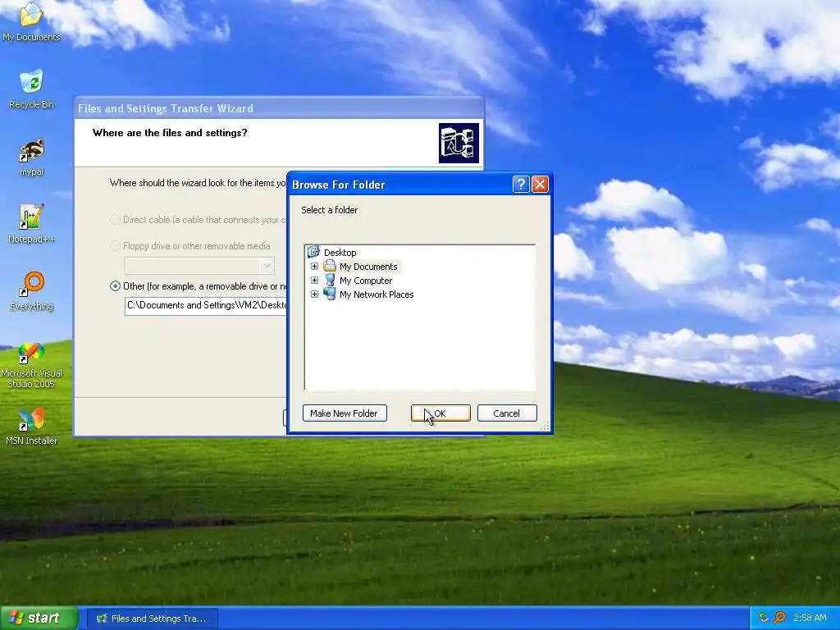
Task: Click the Desktop icon in folder tree
Action: pyautogui.click(x=314, y=252)
